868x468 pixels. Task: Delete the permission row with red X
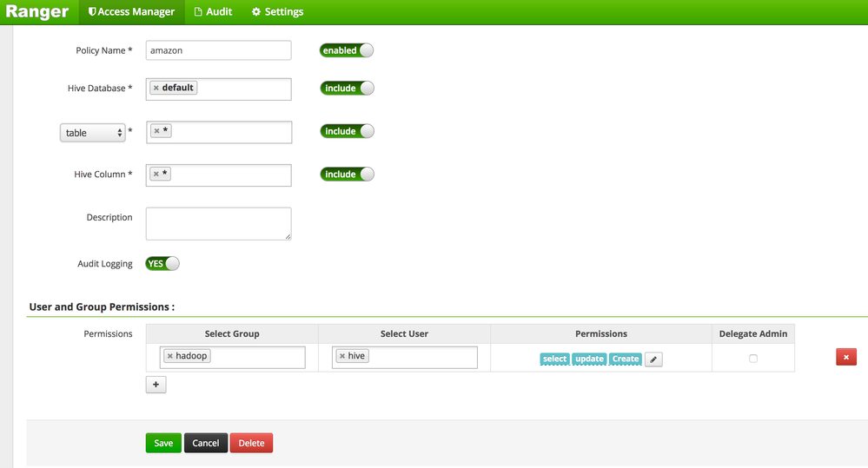click(846, 357)
